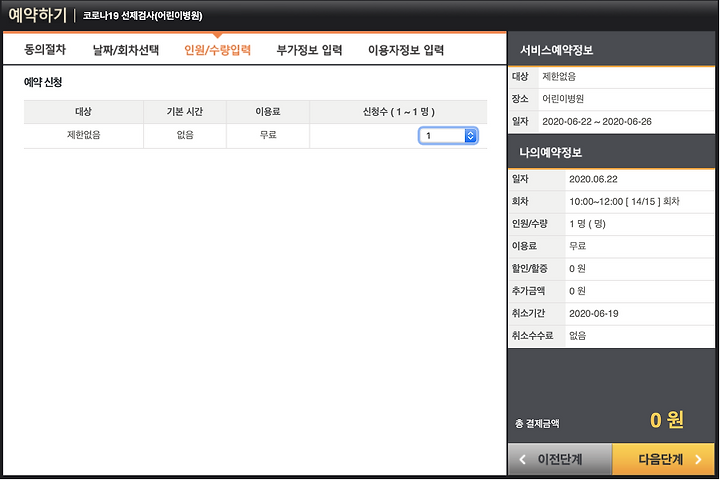Viewport: 720px width, 480px height.
Task: Click the 10:00~12:00 [ 14/15 ] 회차 value
Action: pyautogui.click(x=624, y=202)
